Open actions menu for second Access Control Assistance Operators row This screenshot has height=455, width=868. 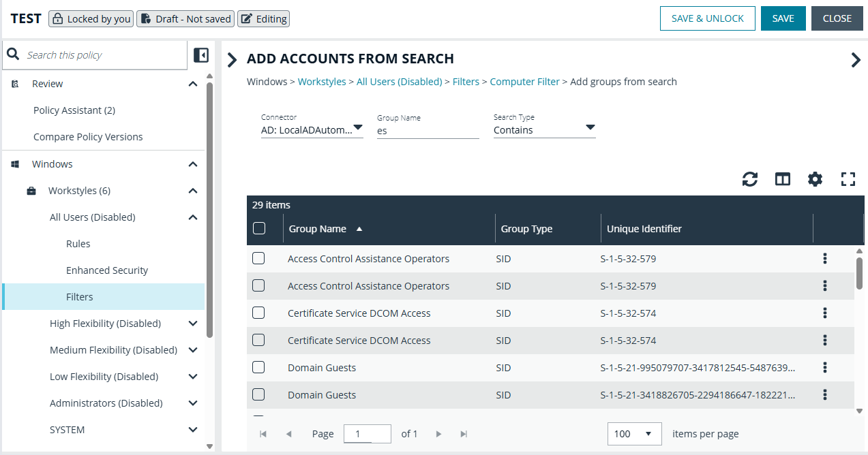[825, 285]
